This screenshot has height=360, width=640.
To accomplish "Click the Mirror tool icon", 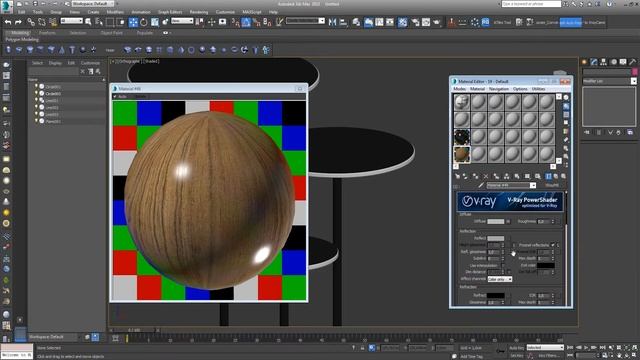I will tap(333, 22).
